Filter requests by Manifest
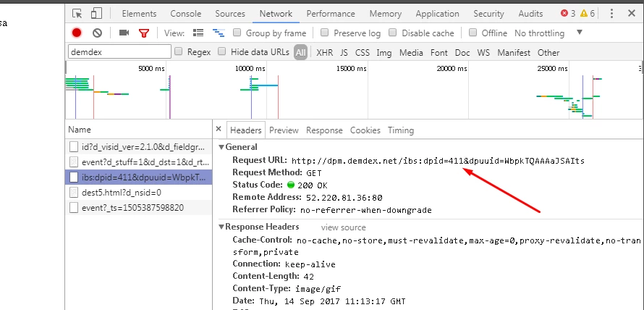Screen dimensions: 644x310 point(514,53)
